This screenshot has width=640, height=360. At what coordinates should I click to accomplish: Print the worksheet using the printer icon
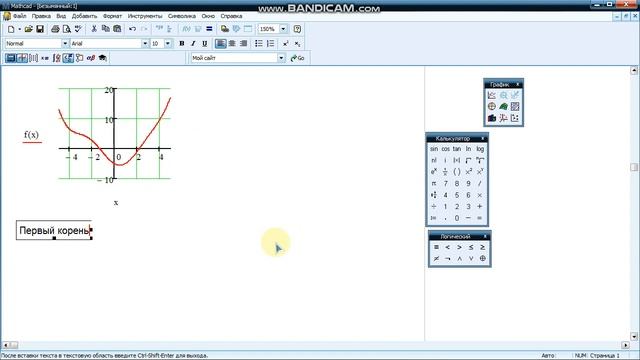tap(55, 29)
